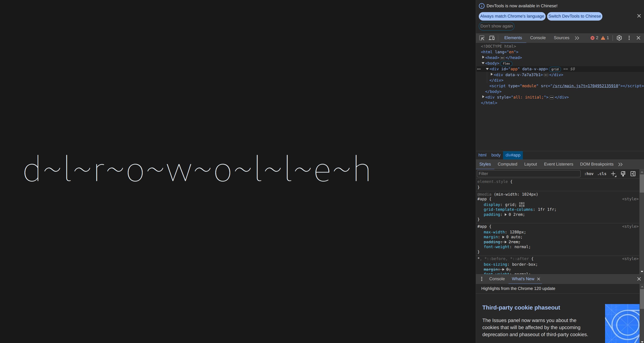The height and width of the screenshot is (343, 644).
Task: Open the DevTools three-dot customize menu
Action: coord(629,38)
